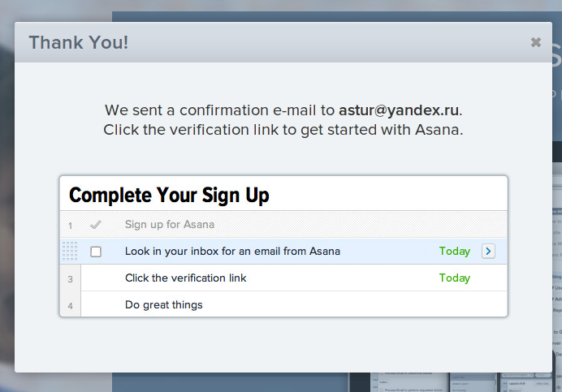The image size is (562, 392).
Task: Close the Thank You dialog
Action: pyautogui.click(x=535, y=42)
